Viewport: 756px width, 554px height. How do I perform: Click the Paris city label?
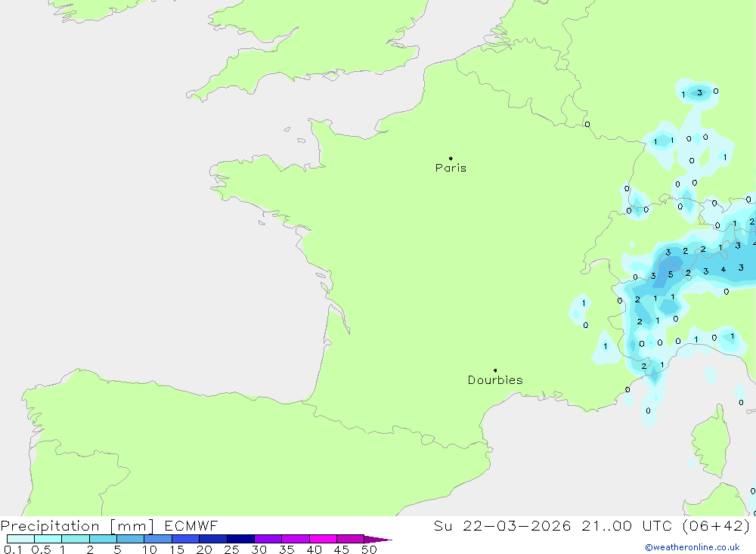coord(451,168)
